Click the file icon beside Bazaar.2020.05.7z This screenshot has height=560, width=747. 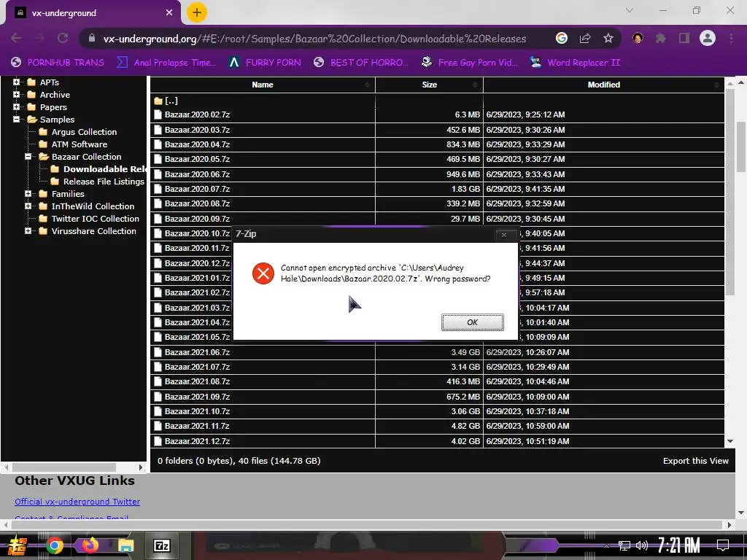(x=158, y=159)
